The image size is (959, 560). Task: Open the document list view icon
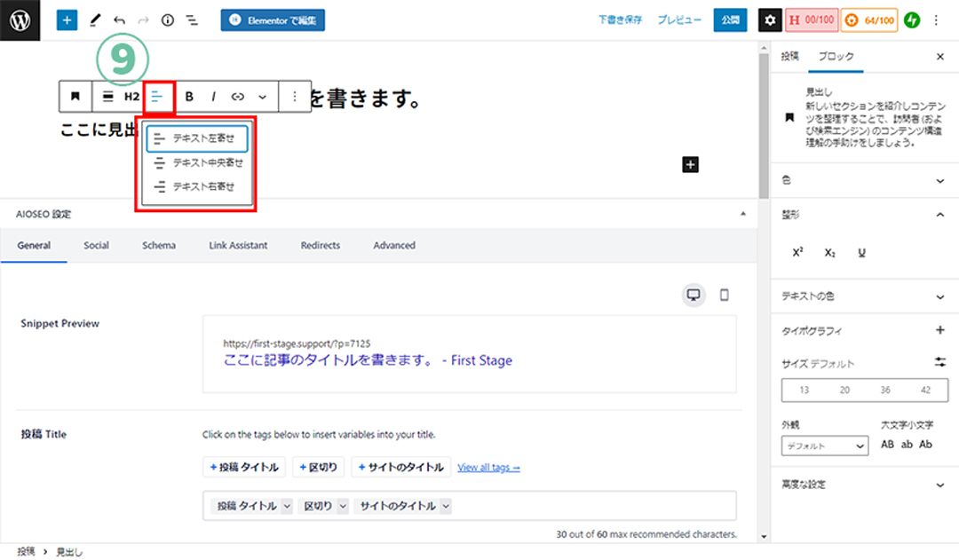click(x=192, y=20)
